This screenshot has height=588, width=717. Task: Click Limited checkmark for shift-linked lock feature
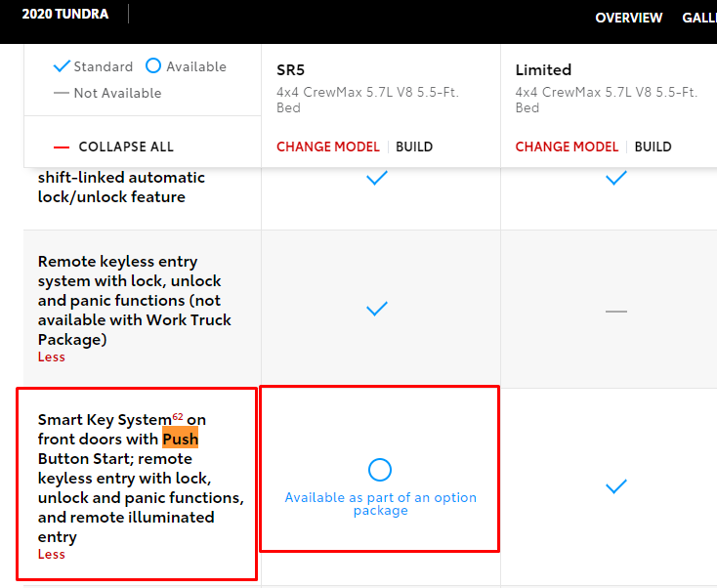tap(616, 178)
